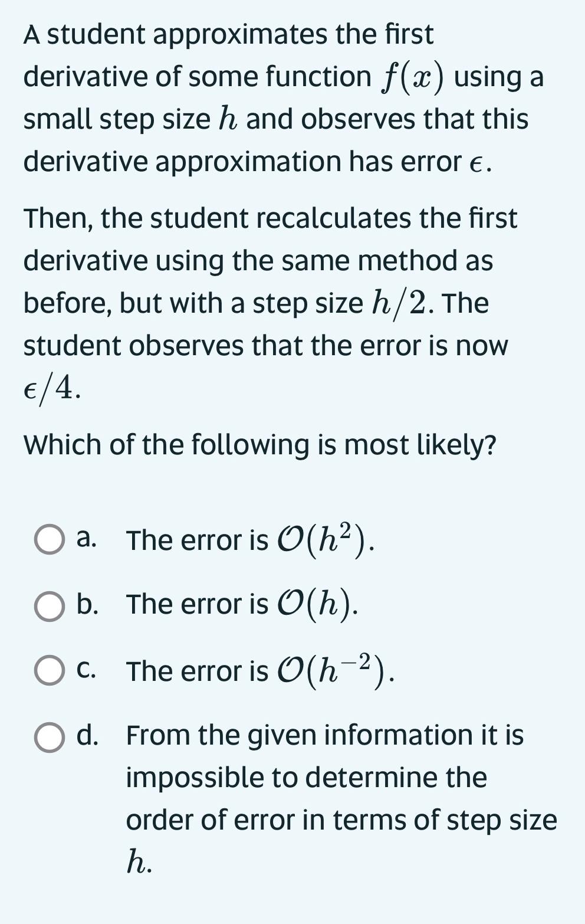Click the O(h⁻²) formula in option c
The image size is (585, 924).
click(330, 671)
